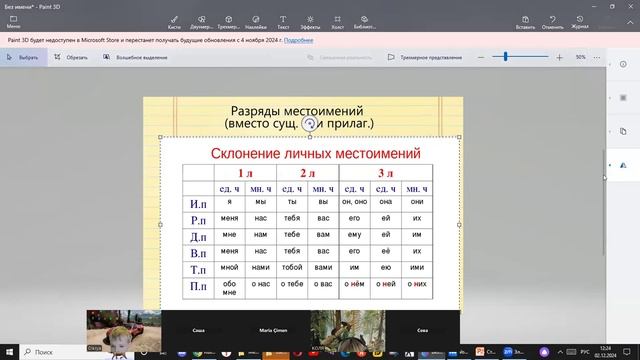Click the square icon in right sidebar
This screenshot has width=640, height=360.
[x=623, y=98]
